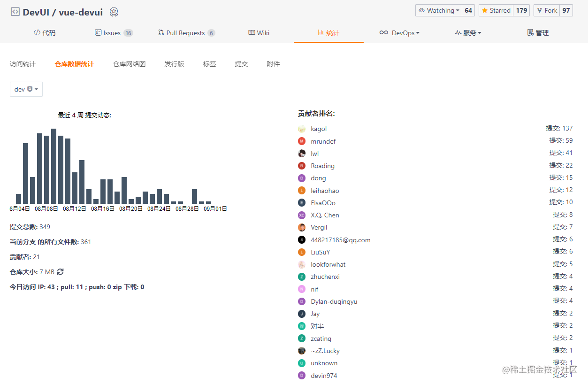Viewport: 588px width, 385px height.
Task: Select 仓库数据统计 sub-tab
Action: pyautogui.click(x=74, y=64)
